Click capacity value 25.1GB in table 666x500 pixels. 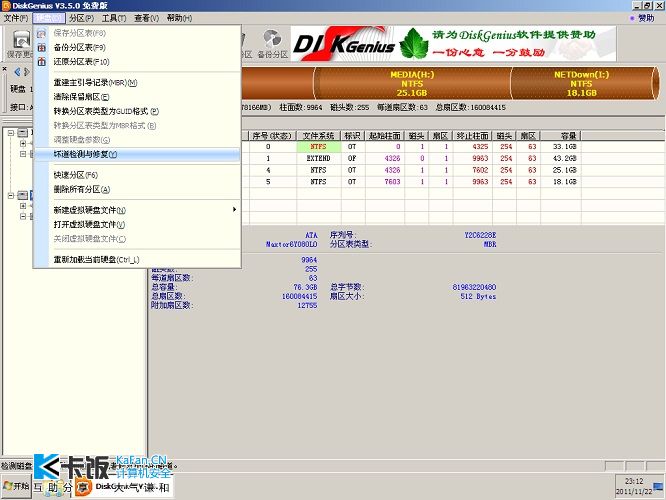point(564,170)
